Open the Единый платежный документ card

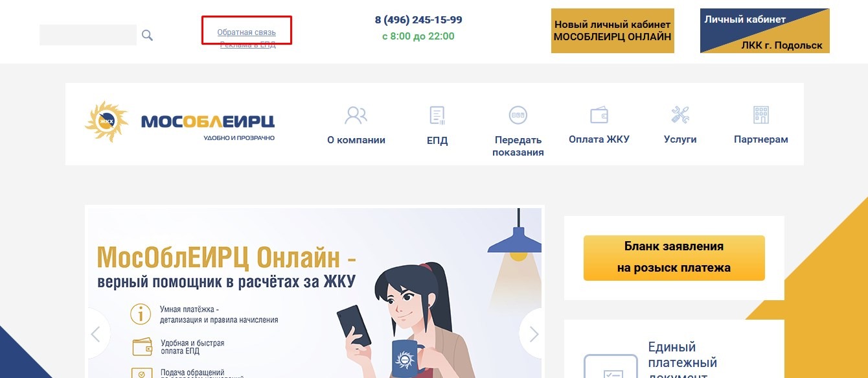[x=674, y=349]
